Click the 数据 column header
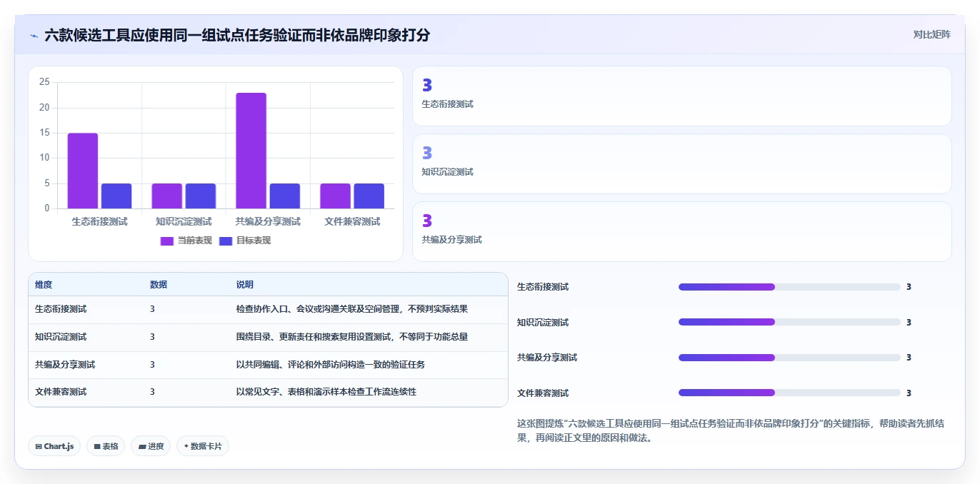Viewport: 980px width, 484px height. pos(159,285)
